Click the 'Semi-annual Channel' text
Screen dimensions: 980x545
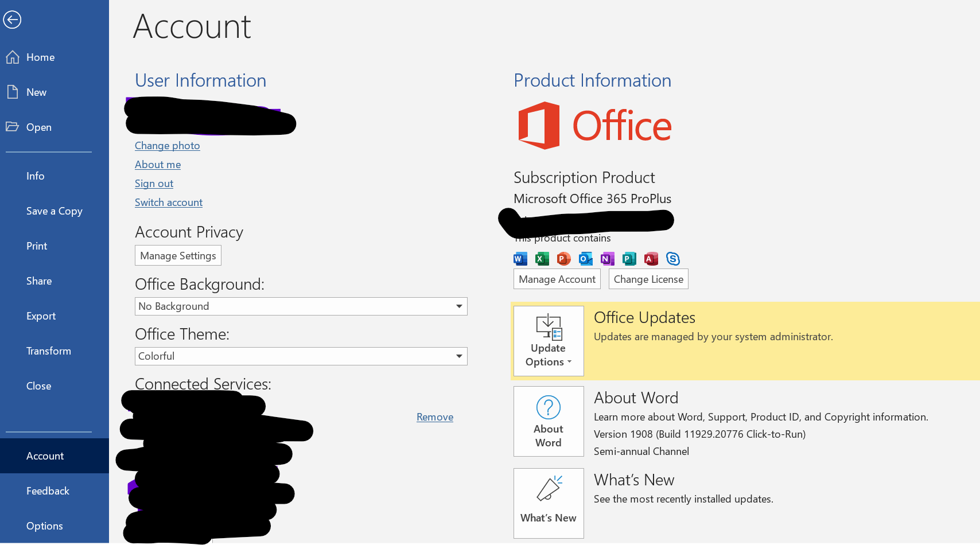(641, 451)
